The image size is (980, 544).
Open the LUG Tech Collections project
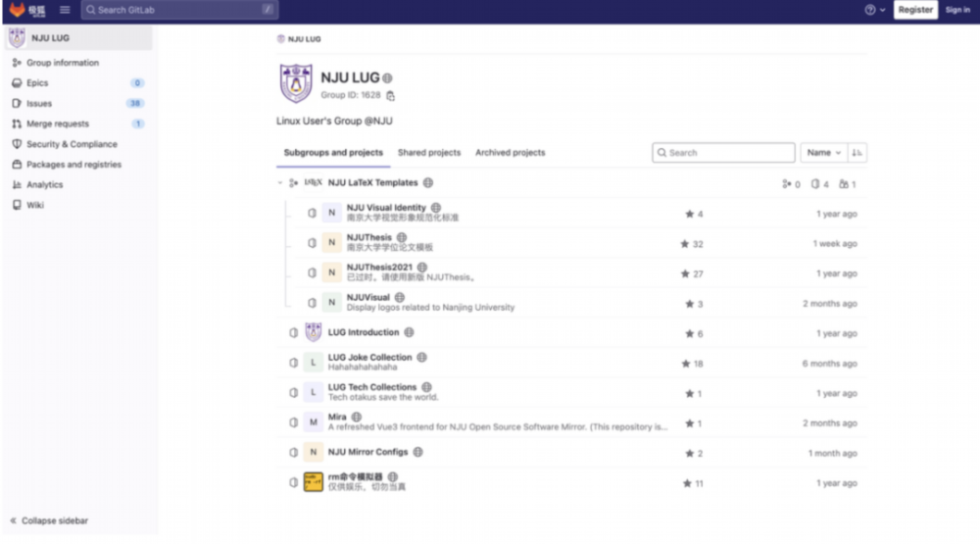[x=371, y=388]
